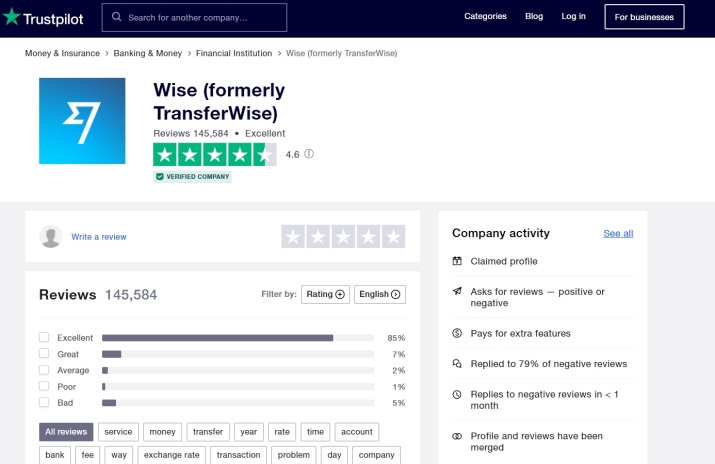Click the Verified Company badge
Image resolution: width=715 pixels, height=464 pixels.
click(x=192, y=177)
